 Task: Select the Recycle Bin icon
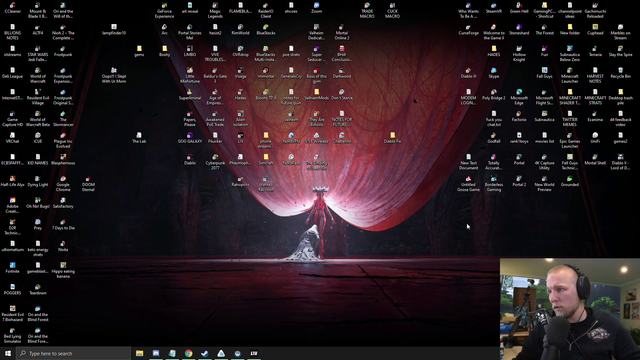620,73
